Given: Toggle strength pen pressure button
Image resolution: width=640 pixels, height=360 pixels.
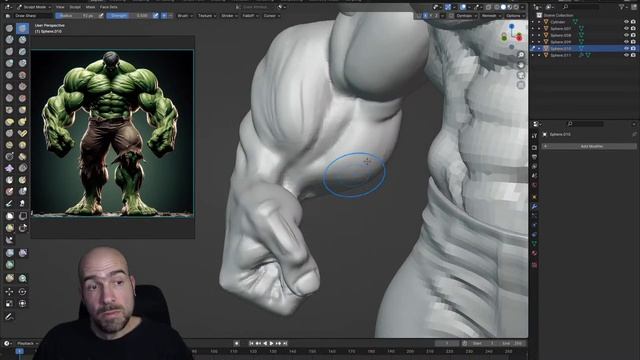Looking at the screenshot, I should tap(156, 16).
